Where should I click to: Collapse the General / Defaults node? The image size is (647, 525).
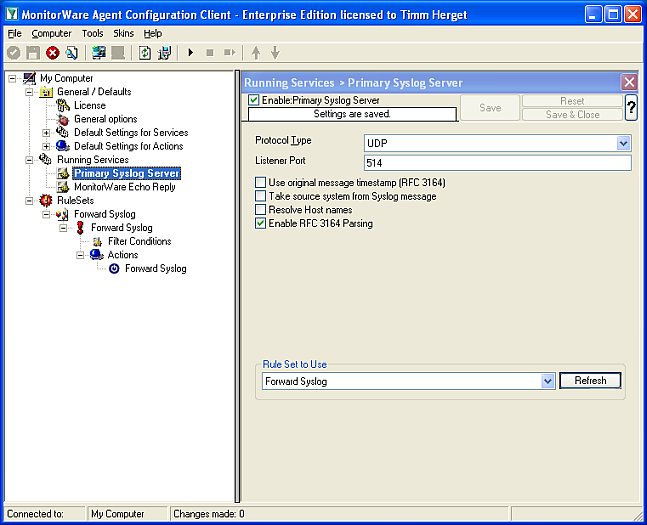pos(29,92)
